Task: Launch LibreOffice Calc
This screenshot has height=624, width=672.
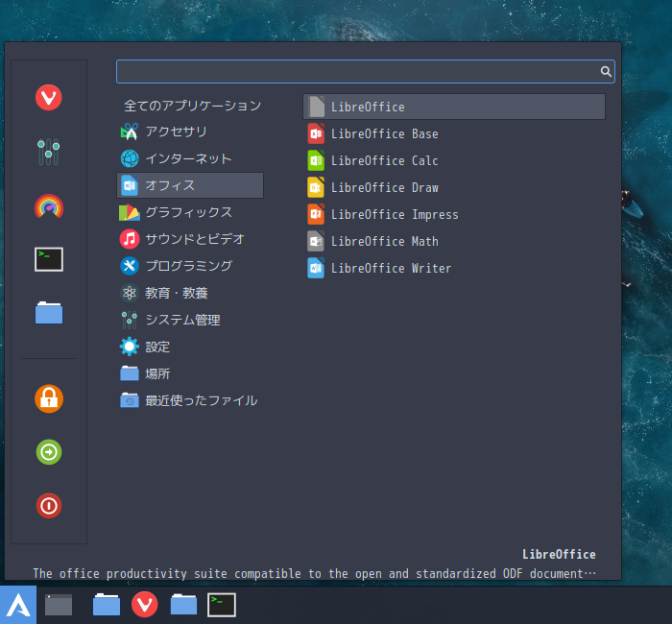Action: point(454,160)
